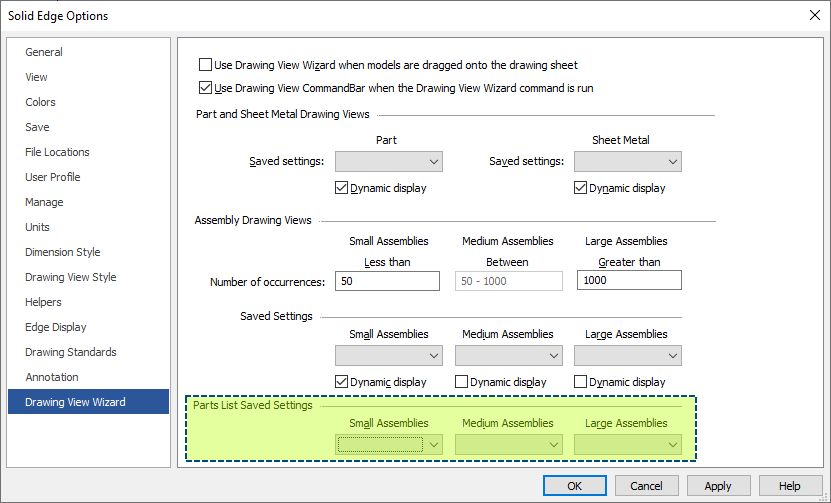Expand Medium Assemblies saved settings dropdown

pyautogui.click(x=508, y=356)
